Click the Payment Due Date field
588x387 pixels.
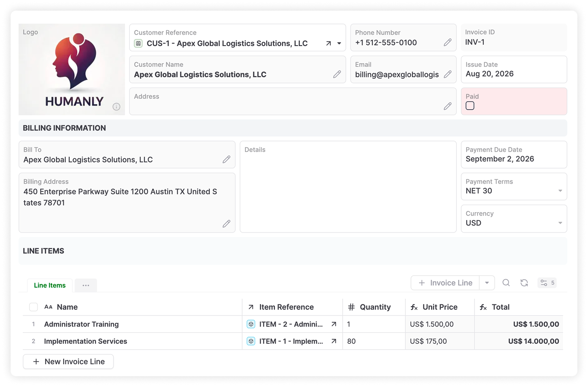point(514,155)
